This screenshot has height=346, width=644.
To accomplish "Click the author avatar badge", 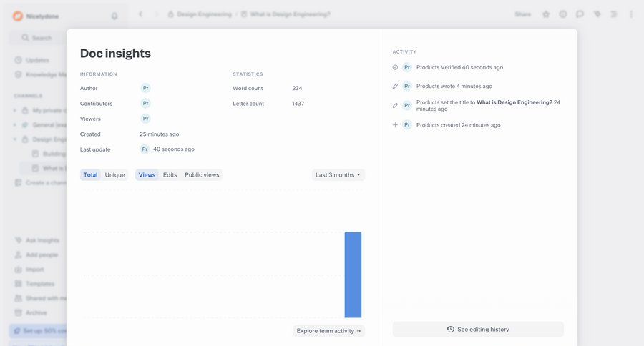I will point(145,88).
